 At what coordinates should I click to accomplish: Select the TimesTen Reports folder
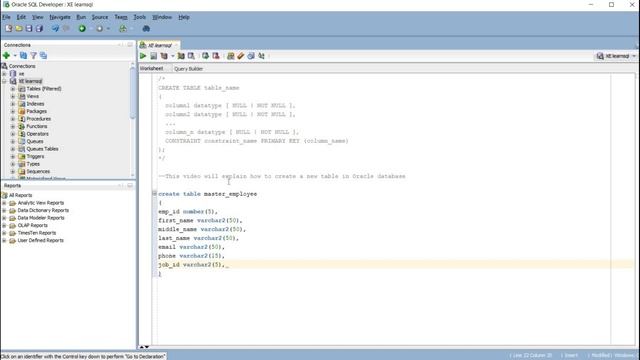[37, 233]
